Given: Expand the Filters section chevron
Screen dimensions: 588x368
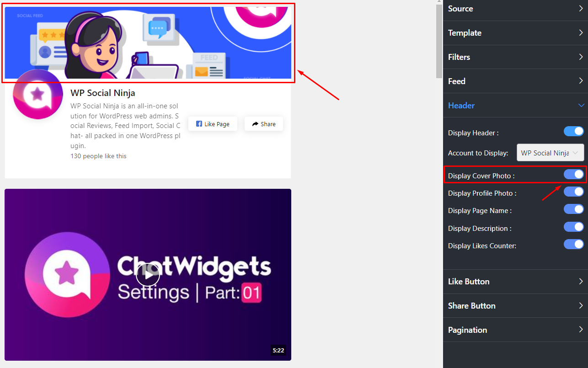Looking at the screenshot, I should coord(581,57).
